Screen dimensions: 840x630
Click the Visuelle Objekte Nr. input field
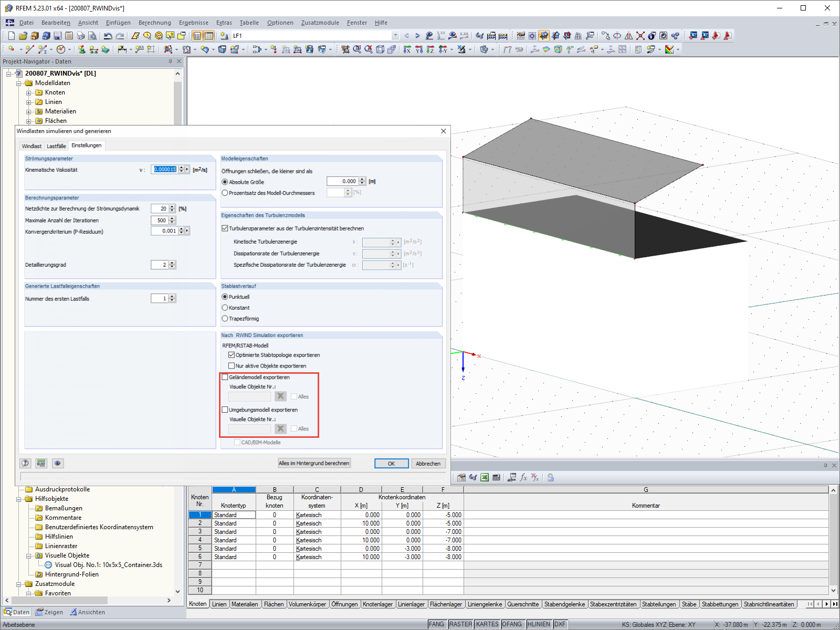(249, 396)
